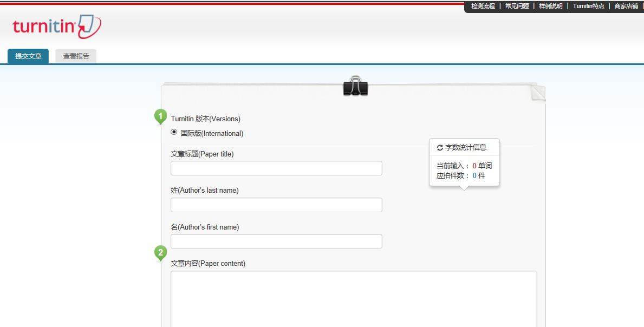Open the Turnitin特点 link
Viewport: 644px width, 327px height.
589,6
